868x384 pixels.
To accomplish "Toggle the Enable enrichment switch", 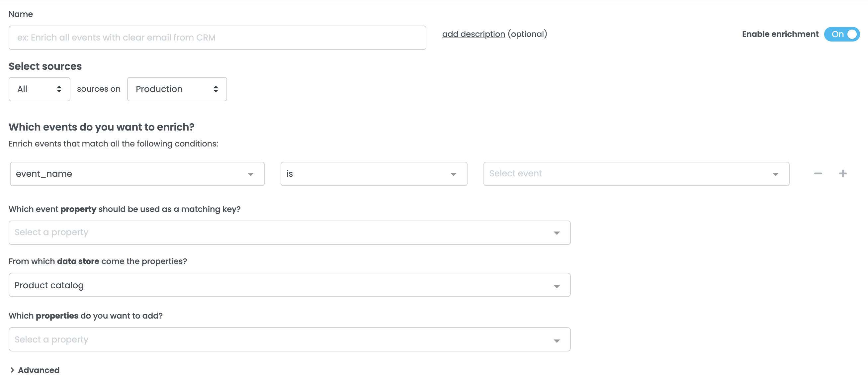I will (x=841, y=35).
